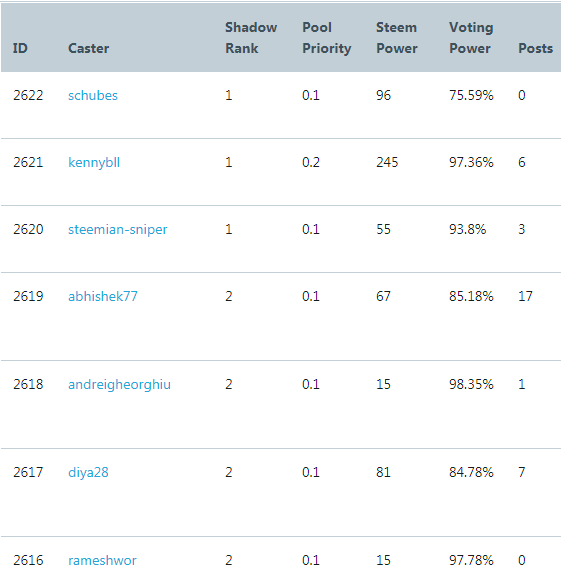Open abhishek77's profile link
This screenshot has height=579, width=561.
(103, 296)
